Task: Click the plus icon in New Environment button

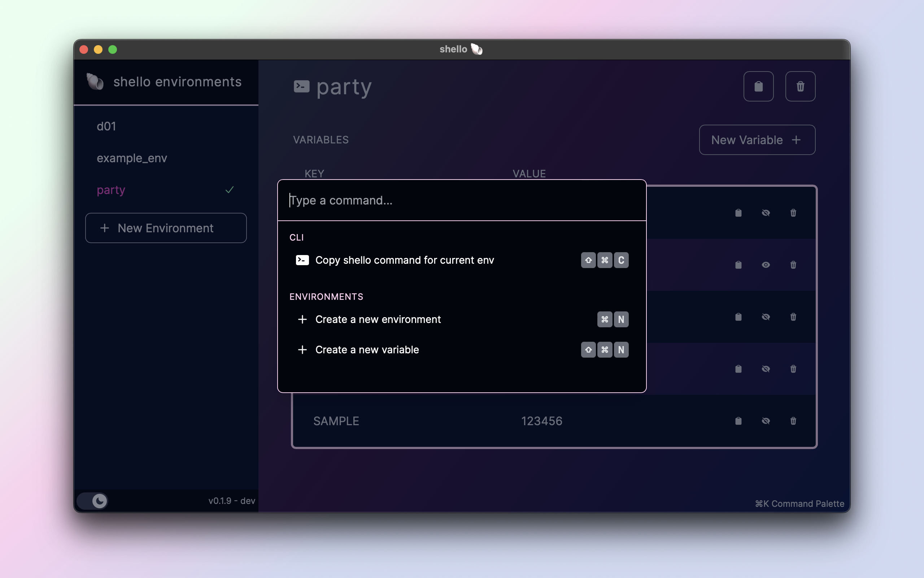Action: 105,228
